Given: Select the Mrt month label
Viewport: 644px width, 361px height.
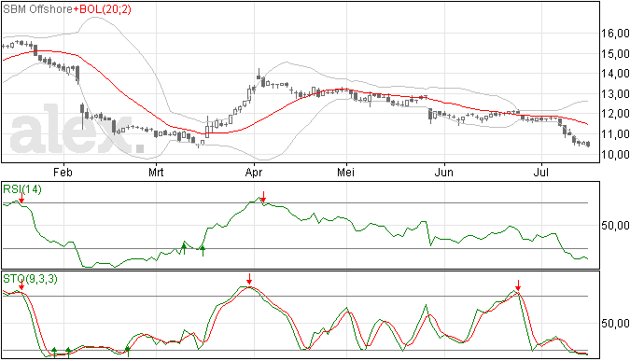Looking at the screenshot, I should [x=156, y=172].
